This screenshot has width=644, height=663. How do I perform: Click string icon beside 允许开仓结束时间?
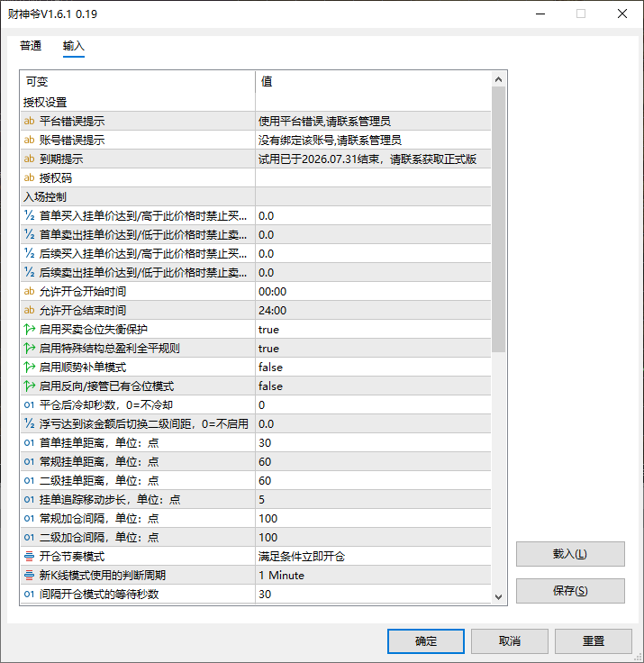(x=29, y=311)
